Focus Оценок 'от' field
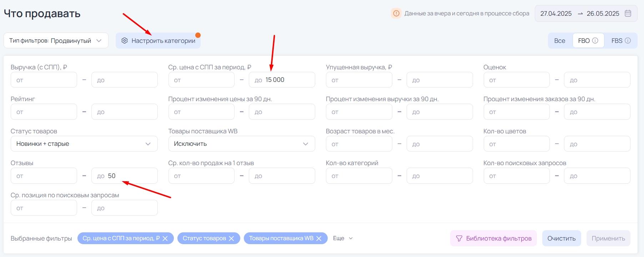 [x=517, y=80]
